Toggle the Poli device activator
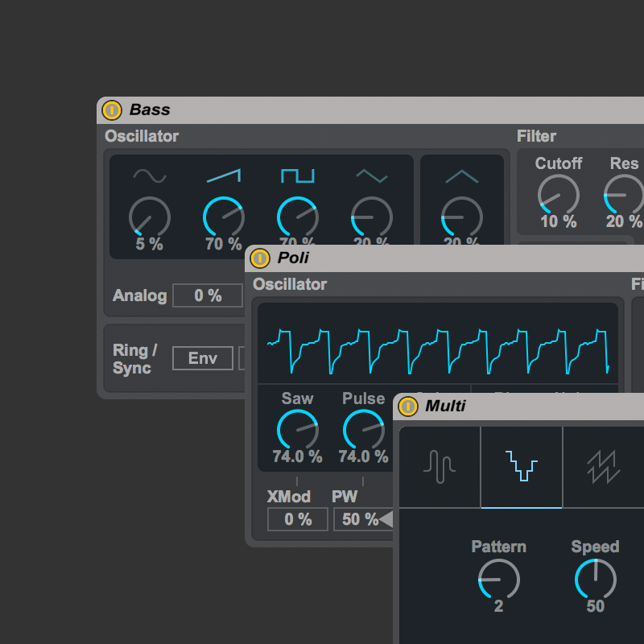The width and height of the screenshot is (644, 644). (x=260, y=258)
